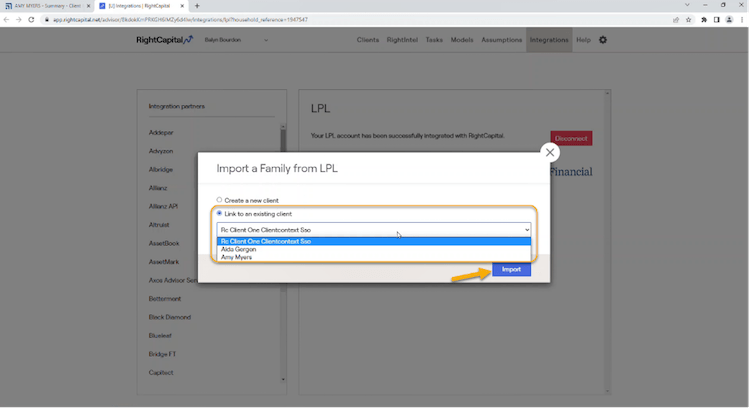The width and height of the screenshot is (750, 408).
Task: Bookmark this page with the star icon
Action: (689, 19)
